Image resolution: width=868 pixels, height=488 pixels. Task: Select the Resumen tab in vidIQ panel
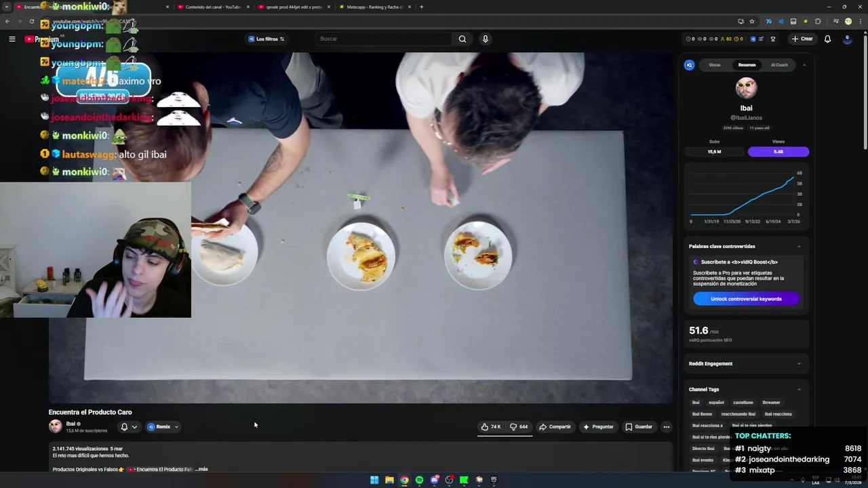pos(747,65)
